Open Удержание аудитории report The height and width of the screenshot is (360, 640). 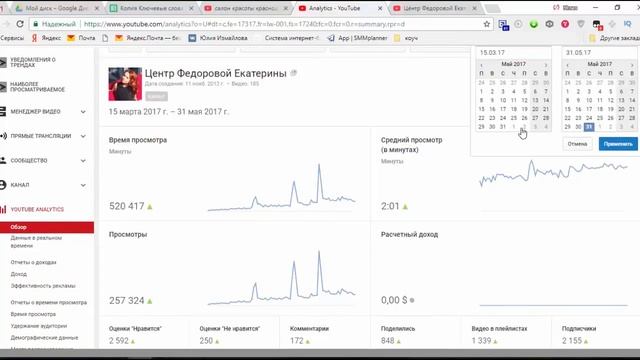[x=39, y=326]
